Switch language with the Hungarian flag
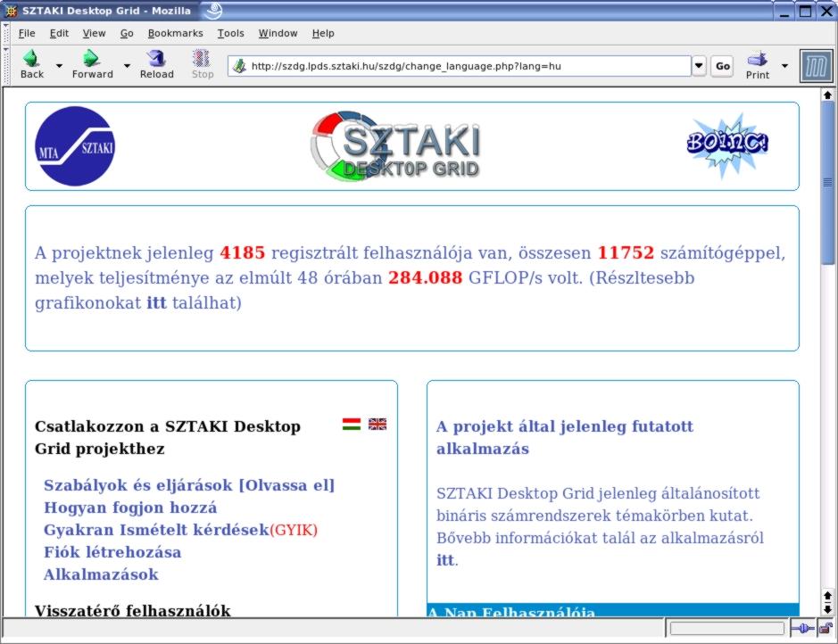The width and height of the screenshot is (838, 644). click(351, 424)
